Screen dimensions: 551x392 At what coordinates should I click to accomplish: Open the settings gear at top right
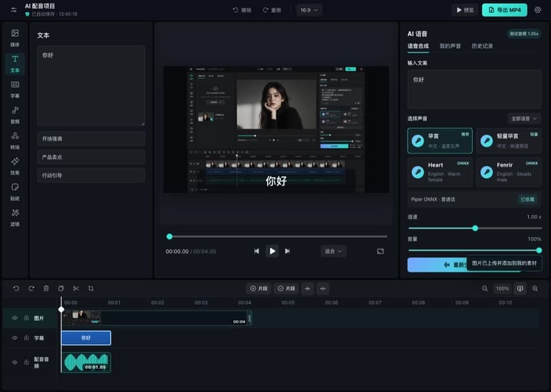(x=538, y=10)
